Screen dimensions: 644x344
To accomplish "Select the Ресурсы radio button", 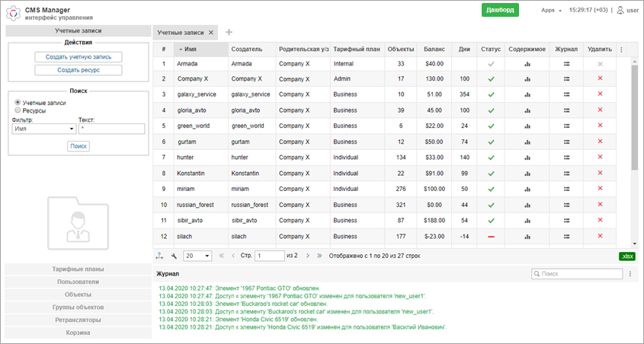I will pyautogui.click(x=18, y=110).
